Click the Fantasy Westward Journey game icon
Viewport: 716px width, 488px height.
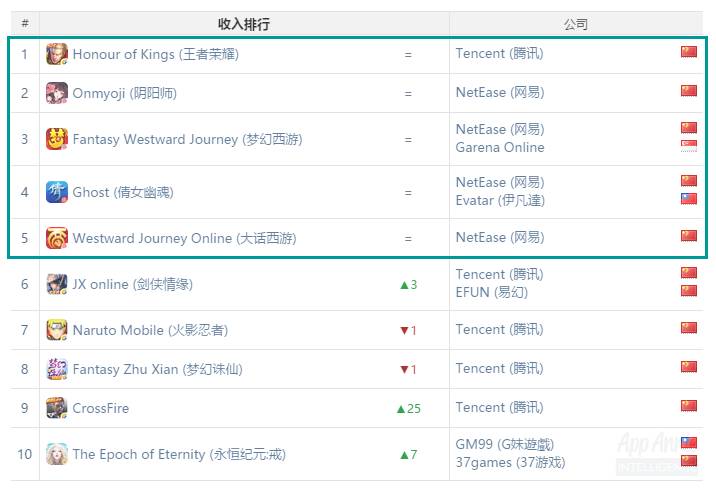(x=57, y=139)
